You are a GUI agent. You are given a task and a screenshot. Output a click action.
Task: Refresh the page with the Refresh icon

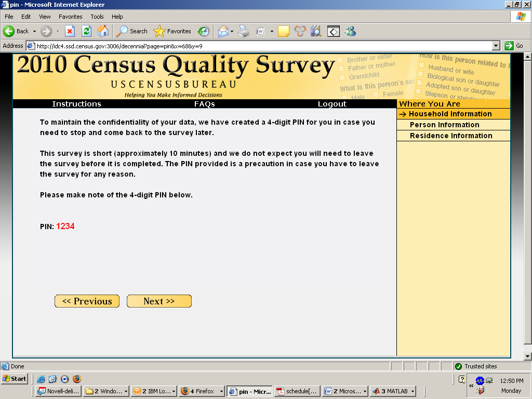pos(86,31)
